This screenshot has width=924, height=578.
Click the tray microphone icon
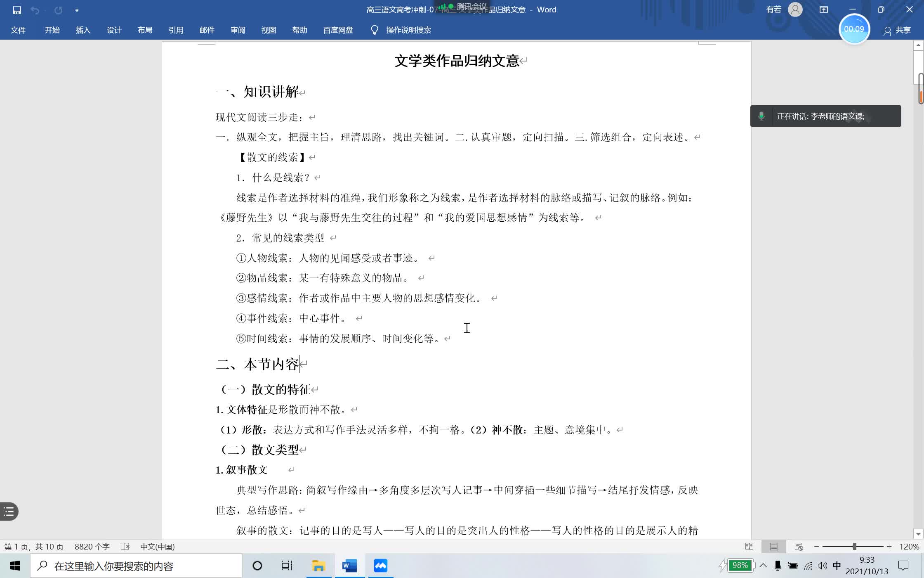[x=778, y=566]
